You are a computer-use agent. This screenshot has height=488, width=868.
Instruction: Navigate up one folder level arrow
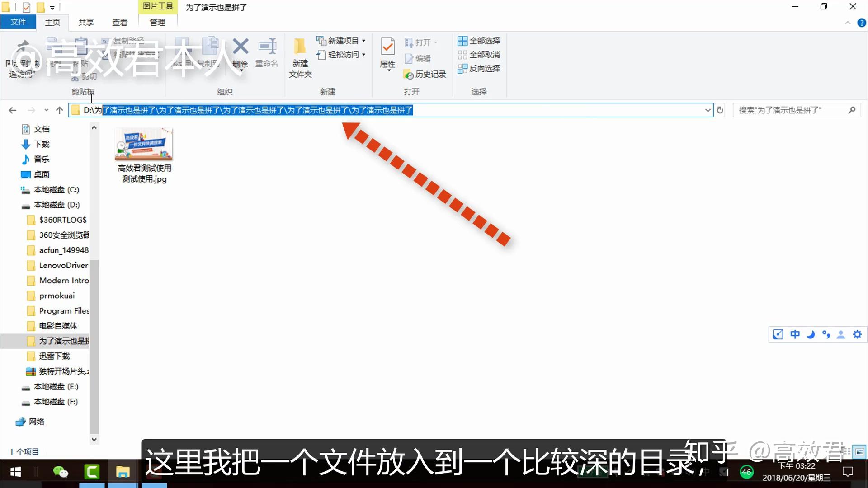59,110
